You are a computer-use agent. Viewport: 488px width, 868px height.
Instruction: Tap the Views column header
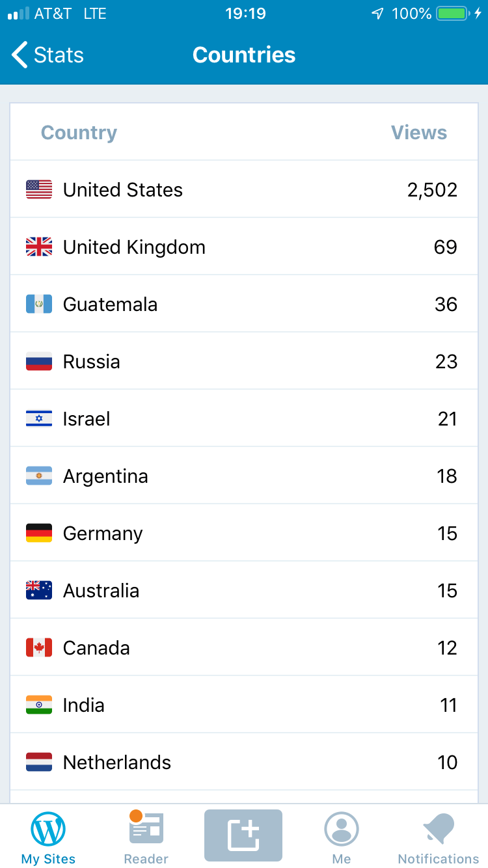[419, 133]
